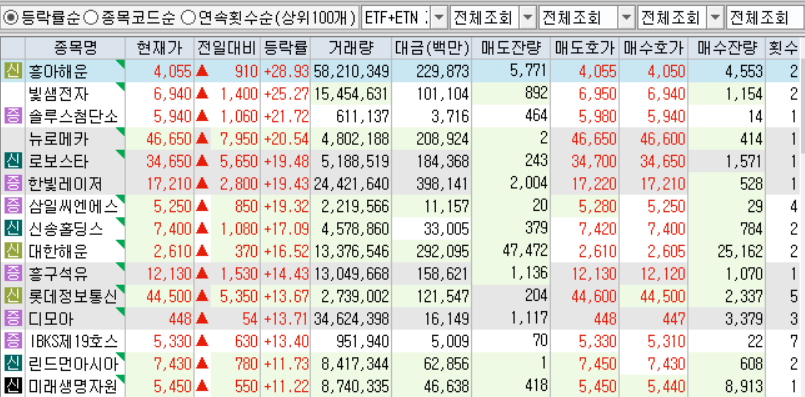805x397 pixels.
Task: Sort by the 전일대비 column header
Action: pos(227,48)
